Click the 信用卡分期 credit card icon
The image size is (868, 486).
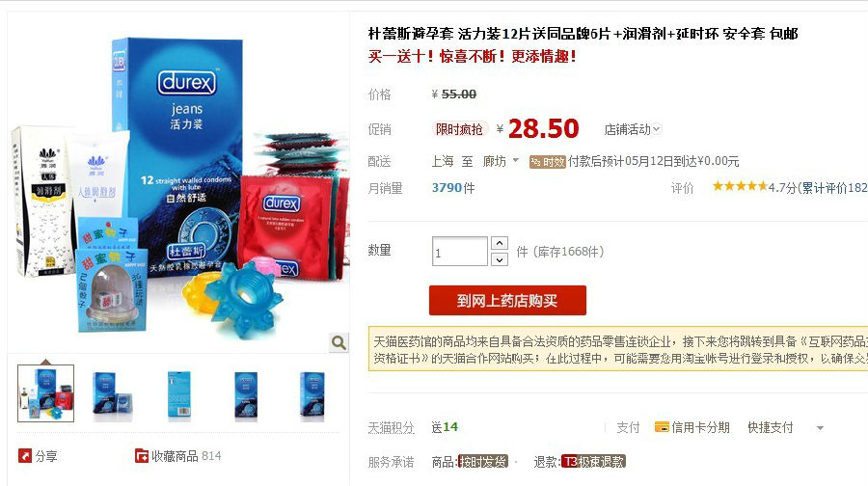[x=662, y=427]
